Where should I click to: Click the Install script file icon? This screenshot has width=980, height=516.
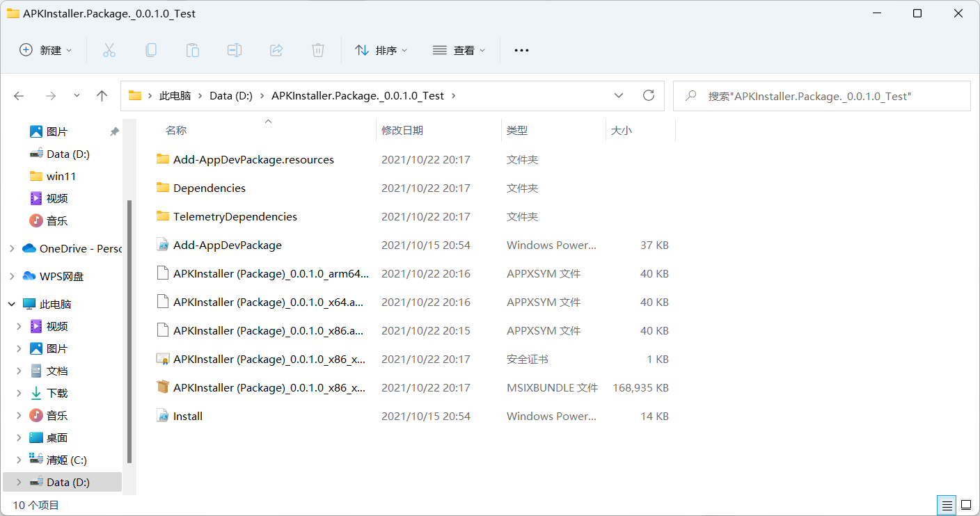[x=163, y=416]
